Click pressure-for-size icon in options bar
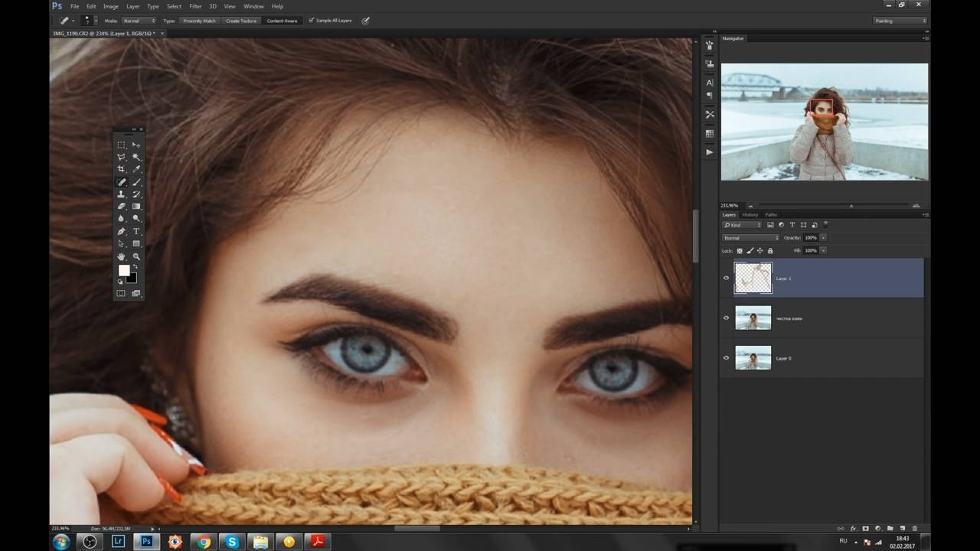Screen dimensions: 980x551 point(365,21)
